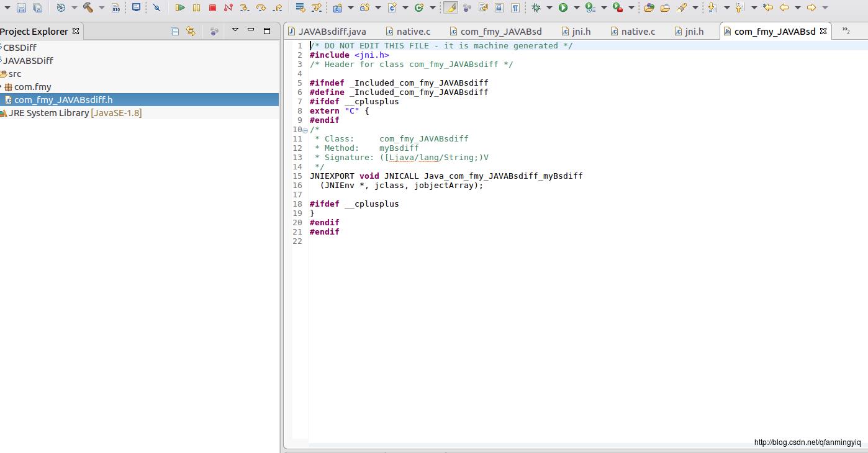This screenshot has height=453, width=868.
Task: Click the Step Into icon
Action: tap(244, 7)
